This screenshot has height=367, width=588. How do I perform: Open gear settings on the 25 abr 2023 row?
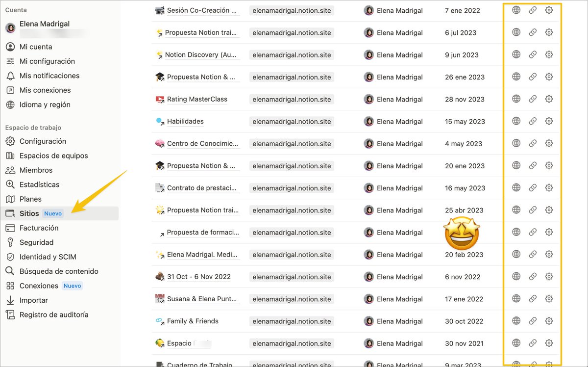coord(549,210)
